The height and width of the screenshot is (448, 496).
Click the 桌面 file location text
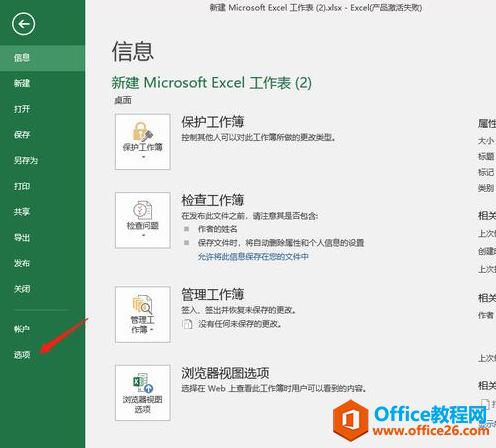tap(123, 100)
